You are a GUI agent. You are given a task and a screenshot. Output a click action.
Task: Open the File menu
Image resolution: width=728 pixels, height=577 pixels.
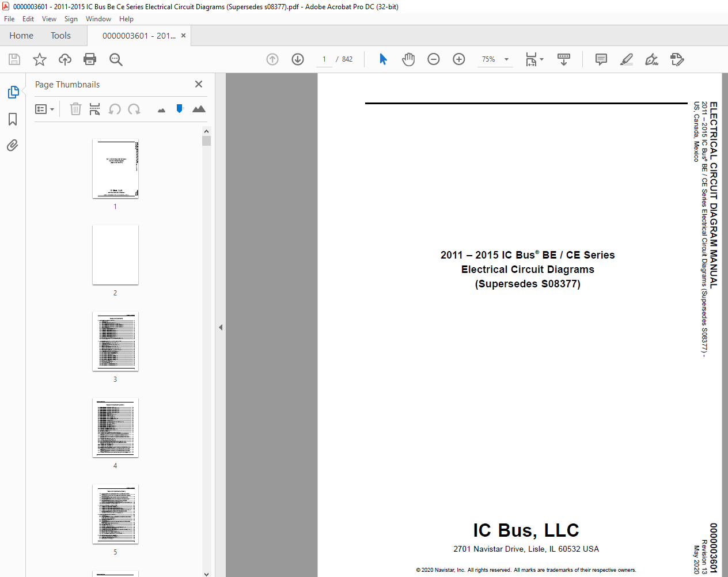[x=9, y=19]
